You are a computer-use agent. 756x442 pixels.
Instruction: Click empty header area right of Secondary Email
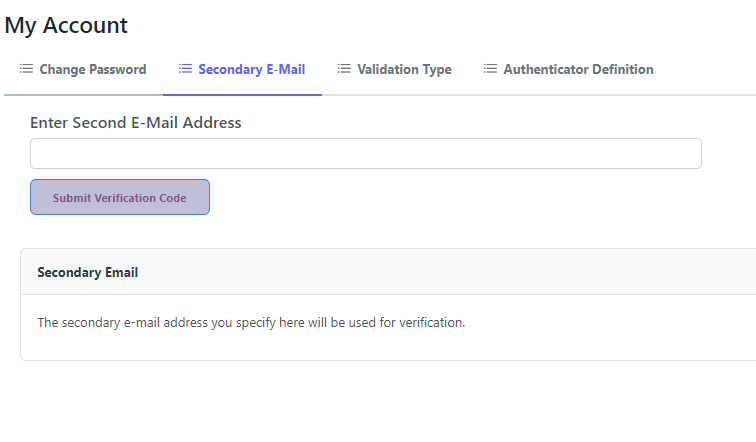tap(450, 272)
